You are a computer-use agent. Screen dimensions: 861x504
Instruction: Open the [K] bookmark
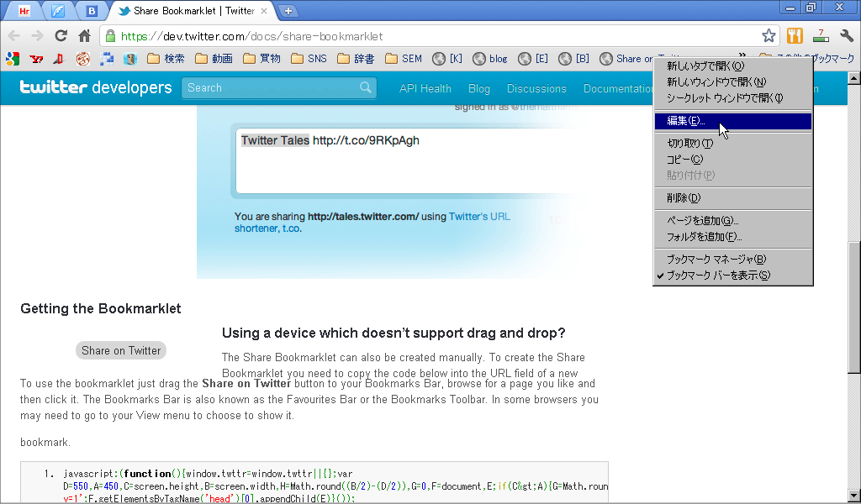(447, 59)
